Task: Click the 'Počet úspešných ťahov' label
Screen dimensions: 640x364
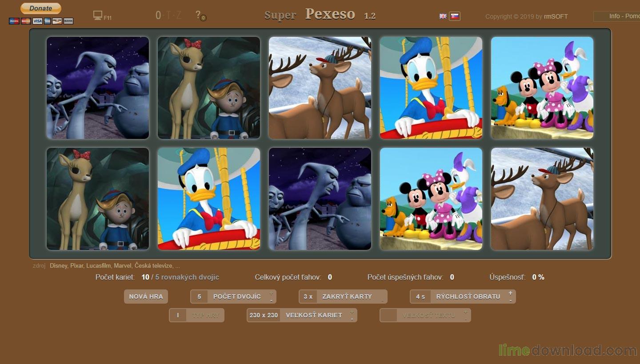Action: [405, 277]
